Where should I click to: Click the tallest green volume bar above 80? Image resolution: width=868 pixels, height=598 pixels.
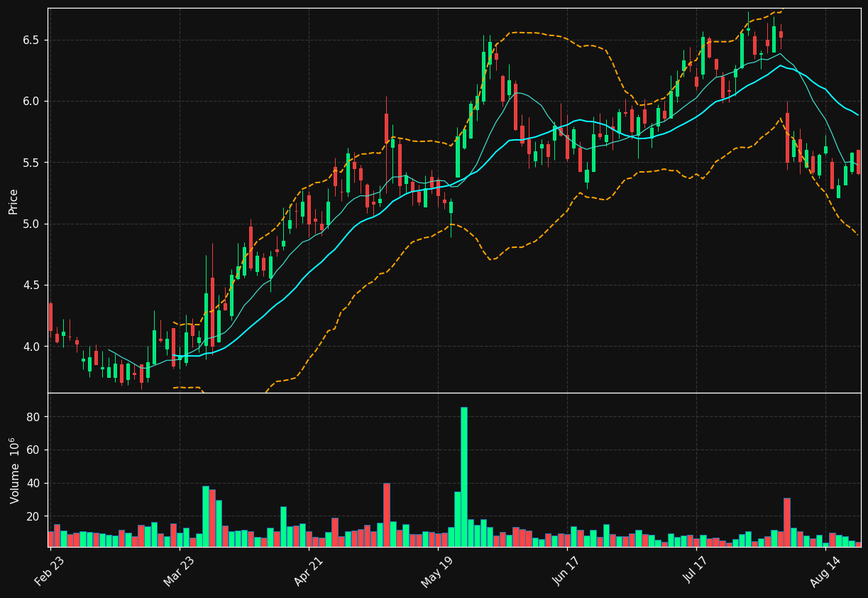464,477
